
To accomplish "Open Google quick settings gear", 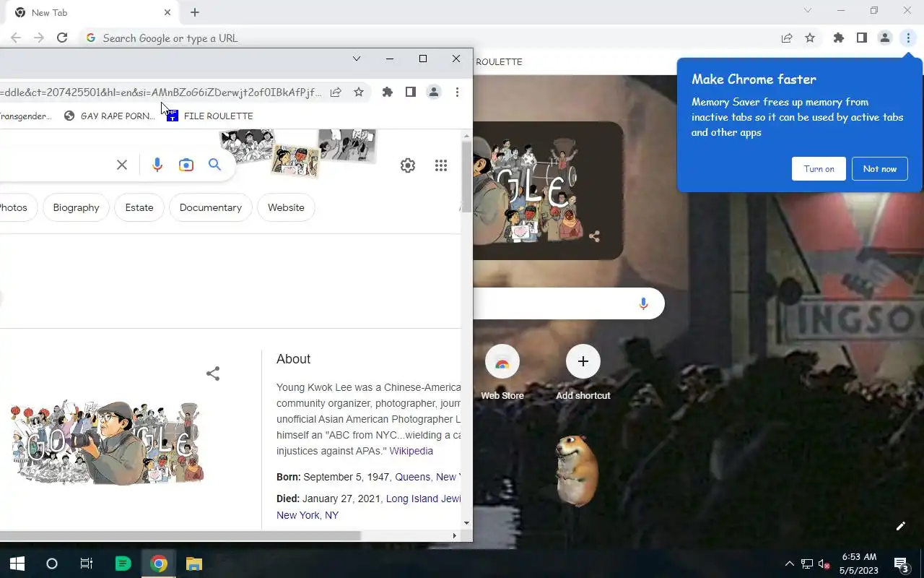I will (x=408, y=165).
